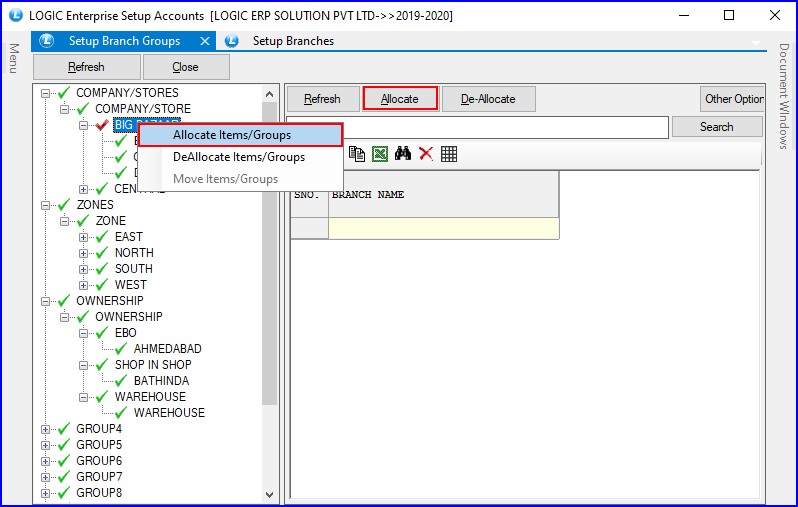
Task: Export grid using the Excel icon
Action: click(380, 154)
